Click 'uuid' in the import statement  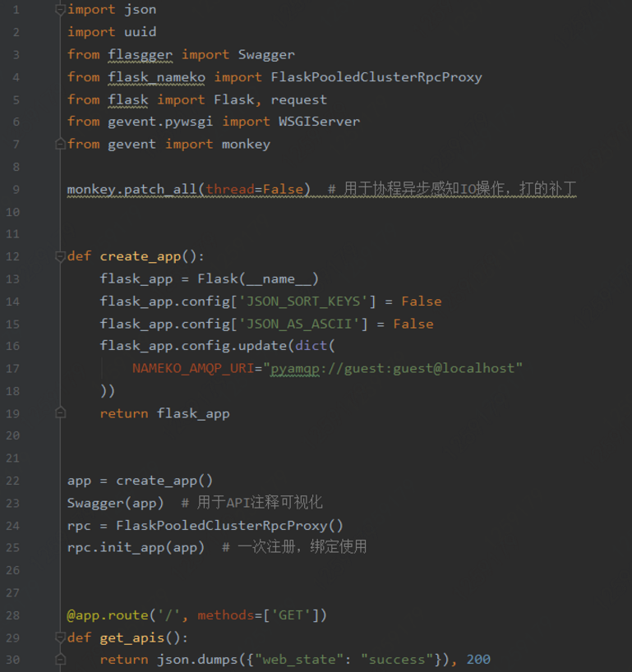pyautogui.click(x=141, y=32)
